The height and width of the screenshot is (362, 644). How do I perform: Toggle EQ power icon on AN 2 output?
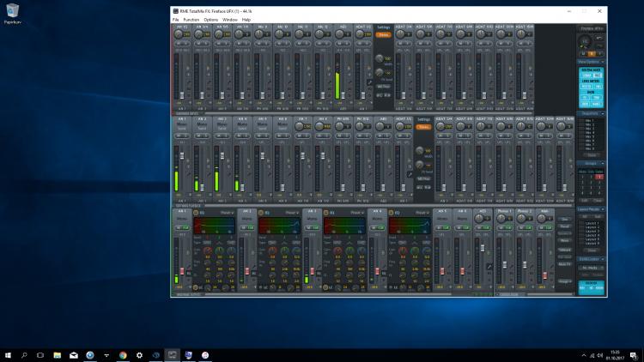click(261, 213)
